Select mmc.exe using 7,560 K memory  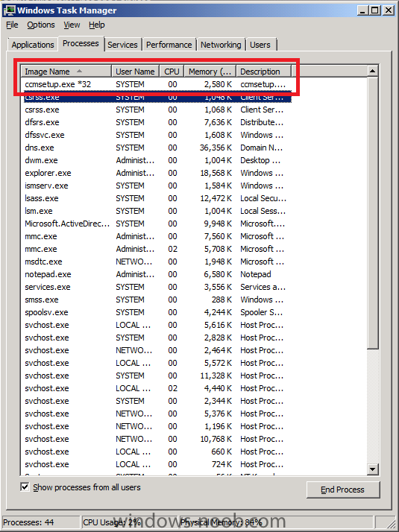156,236
